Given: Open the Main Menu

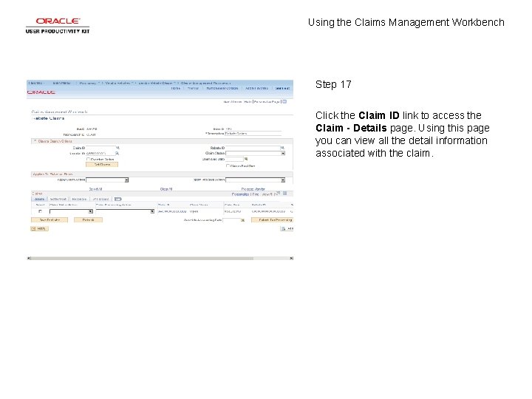Looking at the screenshot, I should tap(62, 83).
